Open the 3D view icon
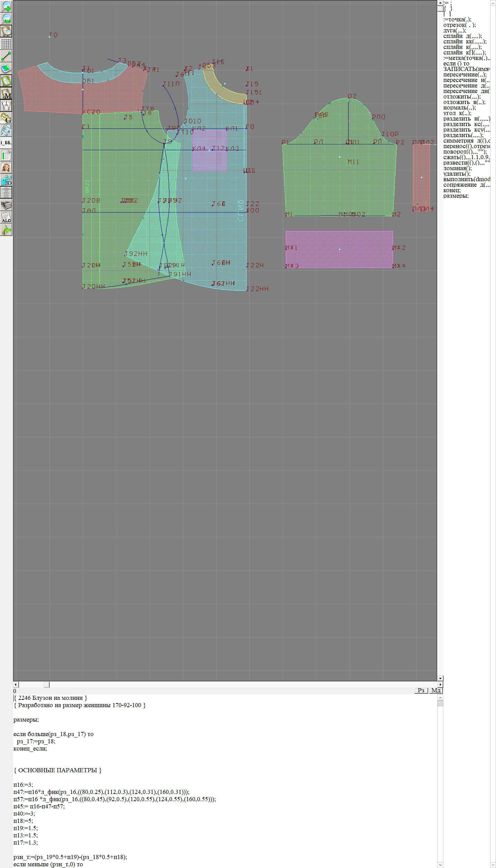 point(6,180)
